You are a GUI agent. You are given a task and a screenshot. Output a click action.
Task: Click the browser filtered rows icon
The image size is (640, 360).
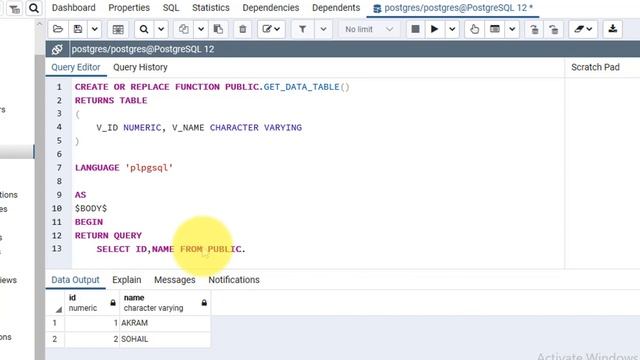(15, 9)
